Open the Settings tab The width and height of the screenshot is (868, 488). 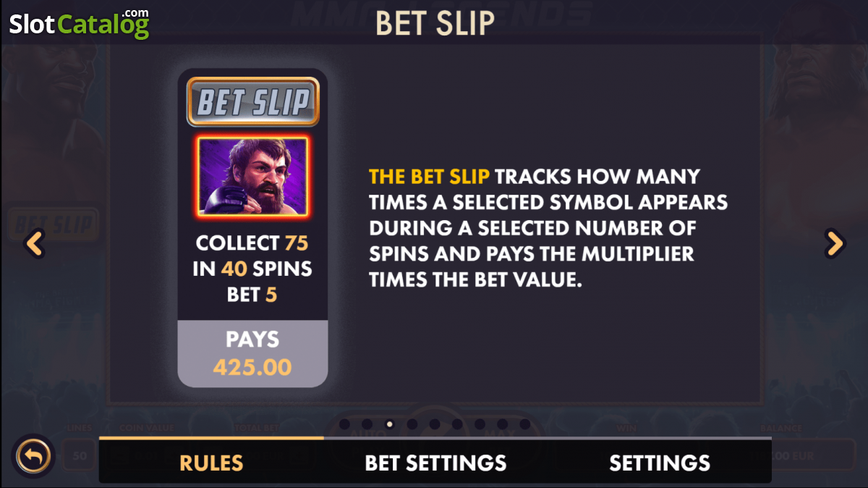point(660,463)
